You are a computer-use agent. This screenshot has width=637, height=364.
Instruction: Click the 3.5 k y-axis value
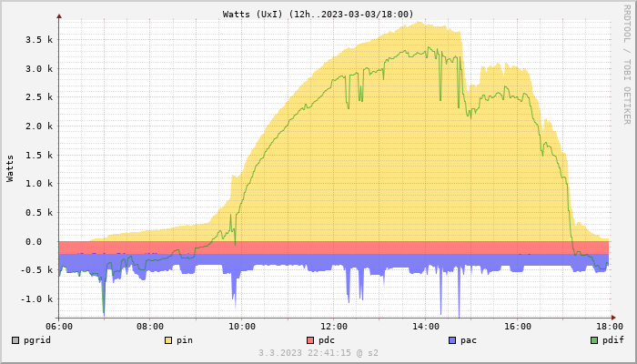[39, 40]
